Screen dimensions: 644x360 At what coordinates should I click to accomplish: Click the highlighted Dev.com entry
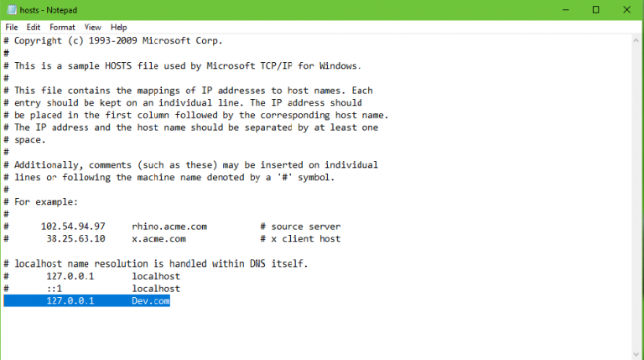point(151,300)
